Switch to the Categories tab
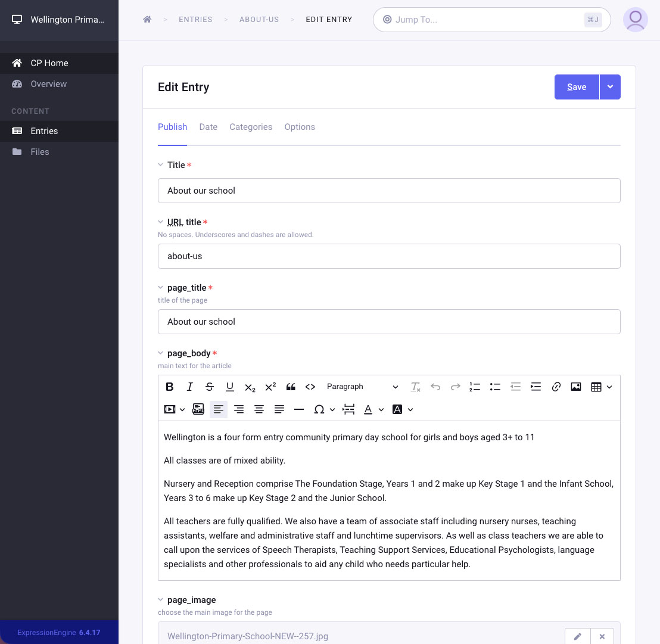The width and height of the screenshot is (660, 644). (x=251, y=127)
